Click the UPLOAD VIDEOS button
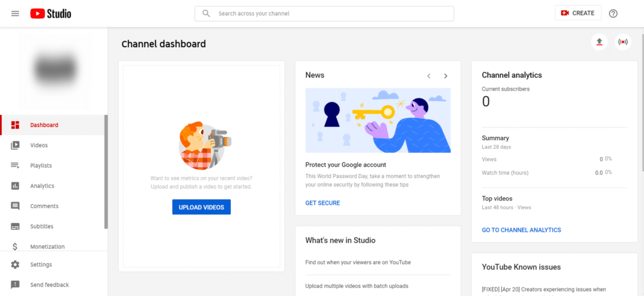644x296 pixels. (x=201, y=207)
